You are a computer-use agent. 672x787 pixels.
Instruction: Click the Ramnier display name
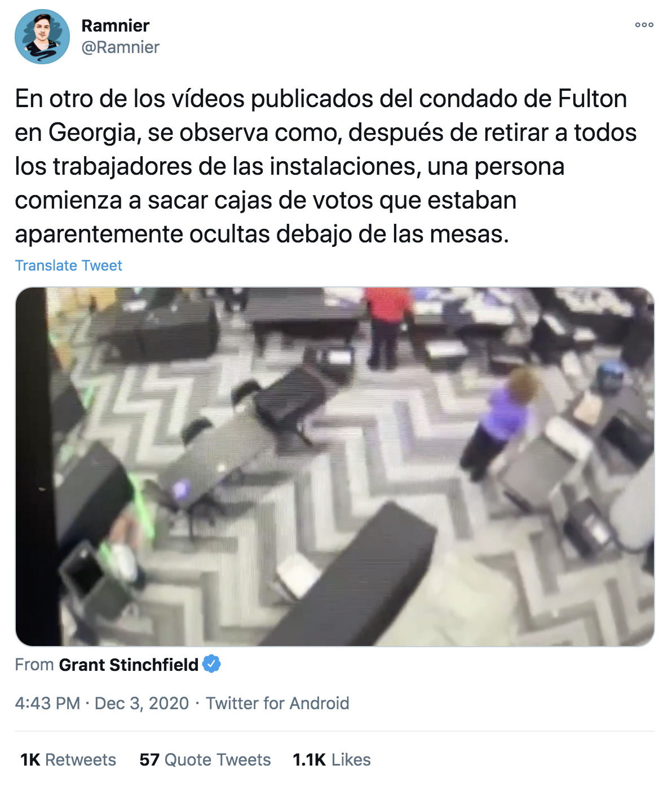point(116,26)
